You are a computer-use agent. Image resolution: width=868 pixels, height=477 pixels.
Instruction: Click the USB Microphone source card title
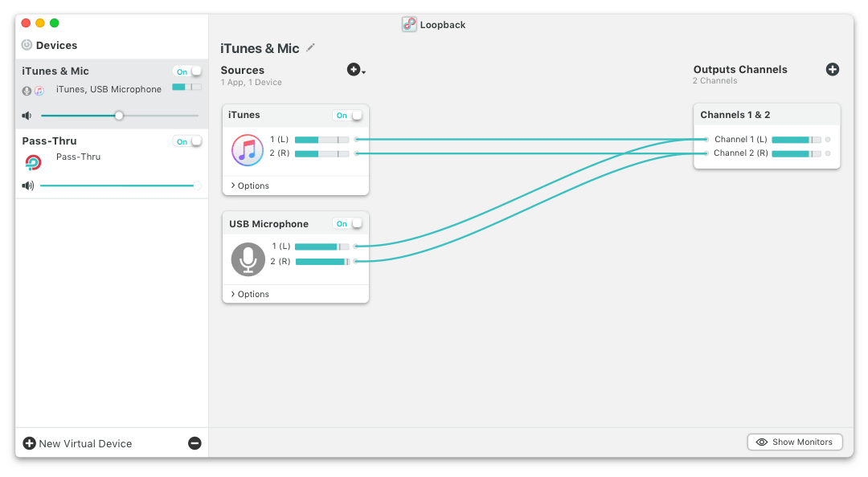click(268, 223)
